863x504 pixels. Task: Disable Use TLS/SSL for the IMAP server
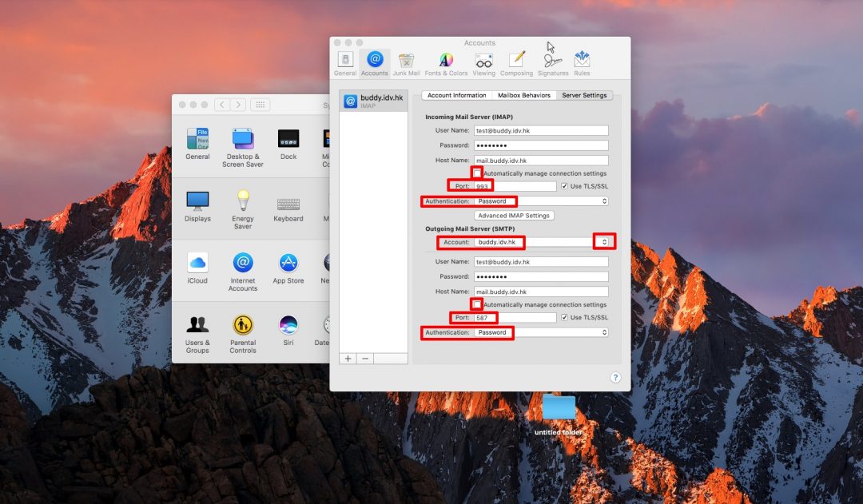pos(566,185)
